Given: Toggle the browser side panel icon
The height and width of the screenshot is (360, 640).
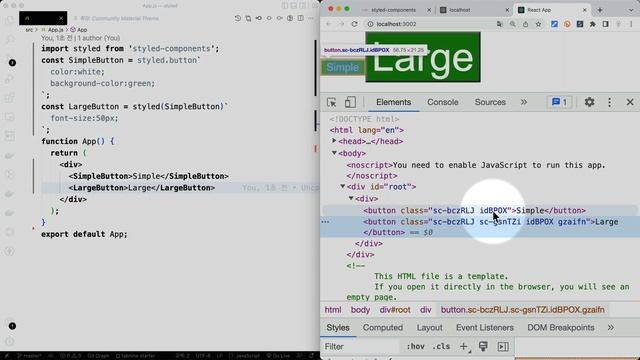Looking at the screenshot, I should click(606, 24).
